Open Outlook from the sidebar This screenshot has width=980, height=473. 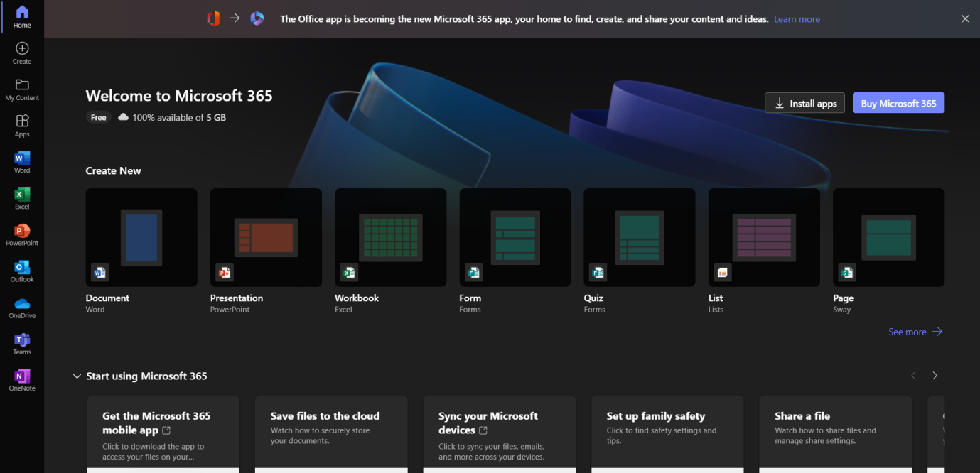[22, 270]
